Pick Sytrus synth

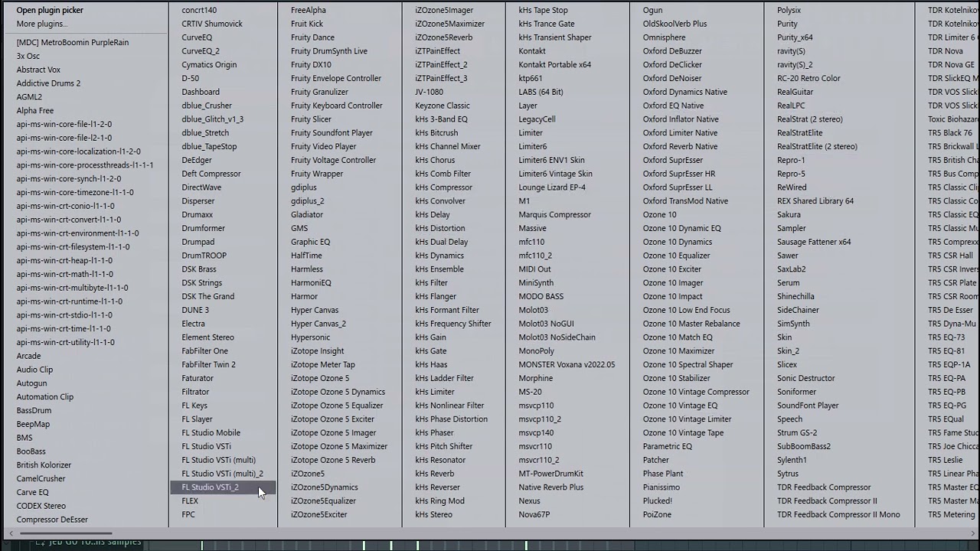788,474
